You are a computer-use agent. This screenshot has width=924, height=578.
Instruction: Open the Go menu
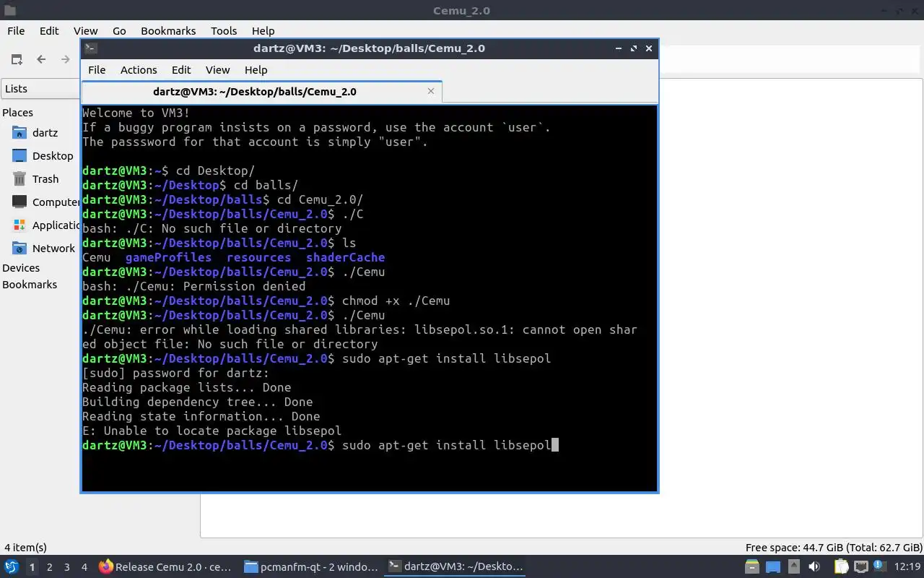(x=119, y=31)
